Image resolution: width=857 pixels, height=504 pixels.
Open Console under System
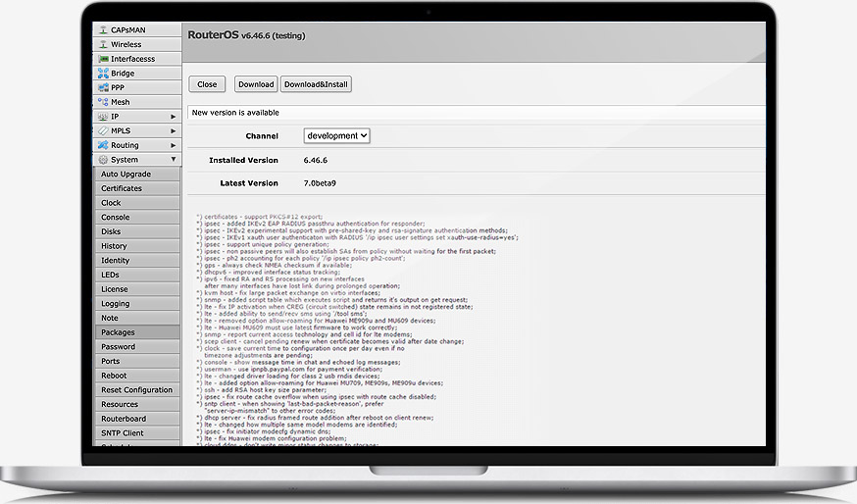click(x=137, y=217)
